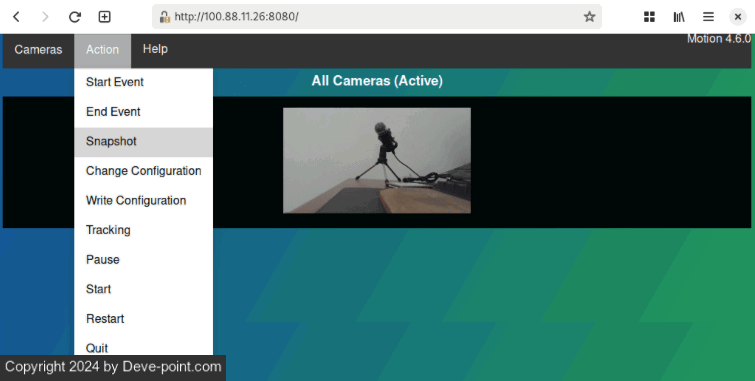755x381 pixels.
Task: Focus the URL address field
Action: [376, 17]
